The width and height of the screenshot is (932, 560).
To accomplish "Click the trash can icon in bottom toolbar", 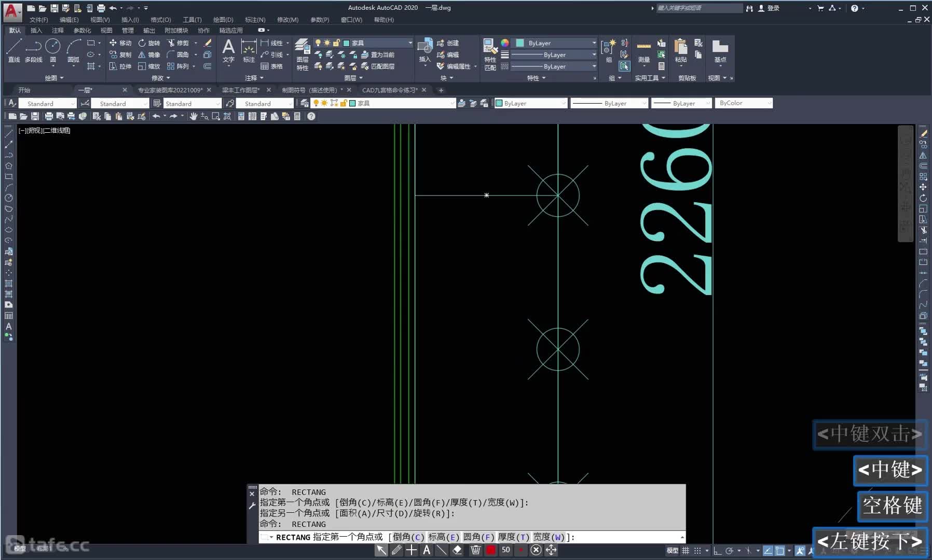I will pos(475,550).
